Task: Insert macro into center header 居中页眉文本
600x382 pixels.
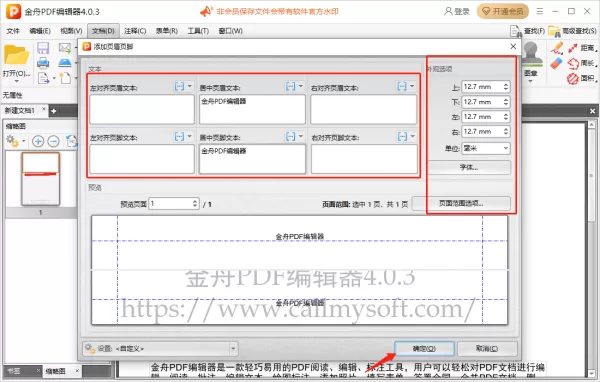Action: pyautogui.click(x=290, y=87)
